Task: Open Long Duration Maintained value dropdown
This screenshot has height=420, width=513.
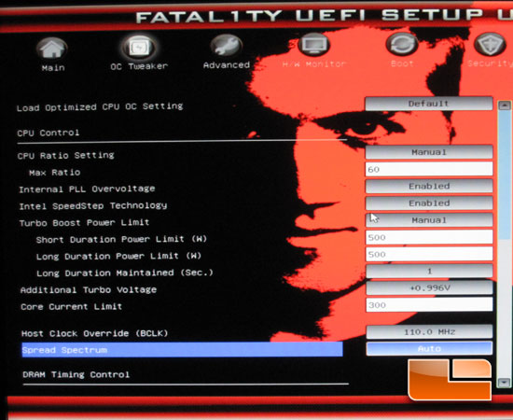Action: tap(429, 271)
